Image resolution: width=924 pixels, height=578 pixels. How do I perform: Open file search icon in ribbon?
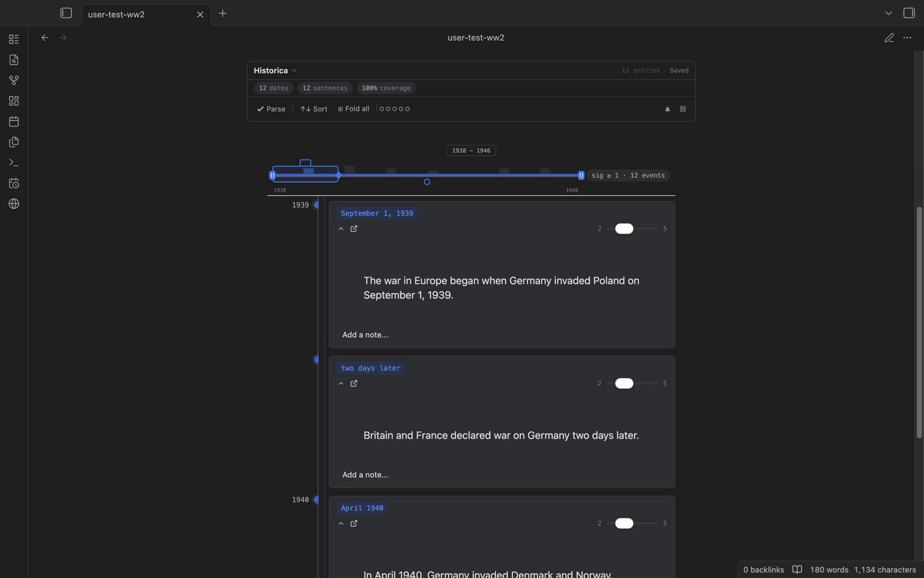click(14, 60)
